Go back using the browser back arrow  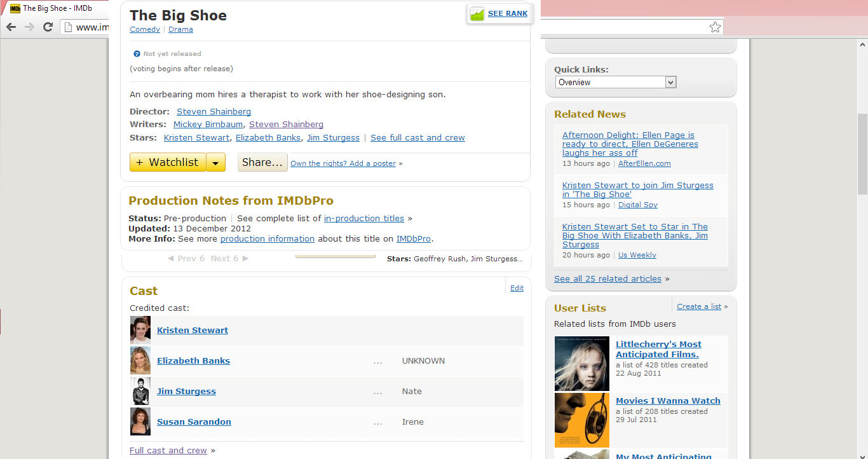11,27
